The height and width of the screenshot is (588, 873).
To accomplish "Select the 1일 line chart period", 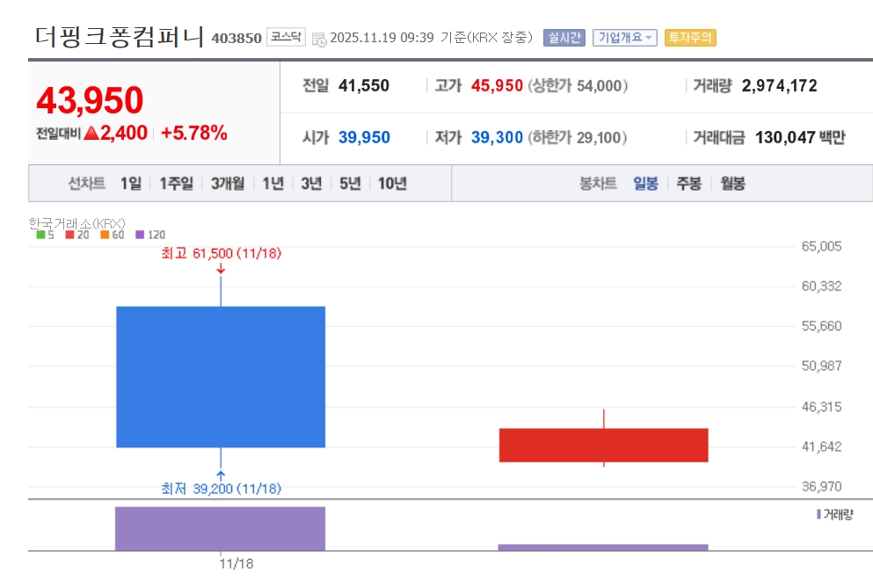I will click(131, 183).
